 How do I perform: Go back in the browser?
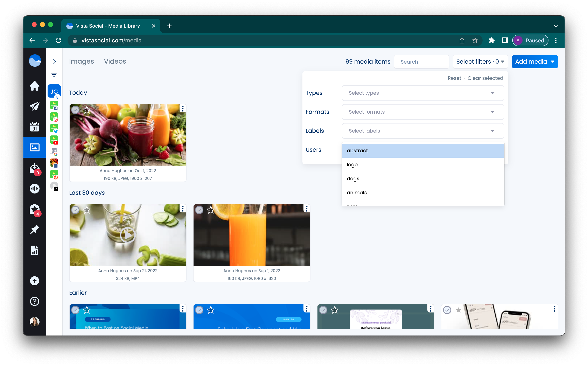pyautogui.click(x=32, y=40)
